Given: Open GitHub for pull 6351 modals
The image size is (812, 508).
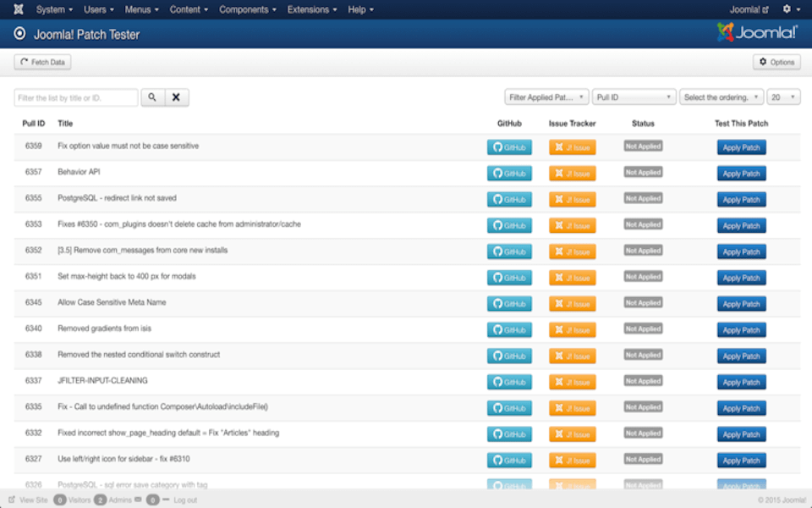Looking at the screenshot, I should click(509, 278).
